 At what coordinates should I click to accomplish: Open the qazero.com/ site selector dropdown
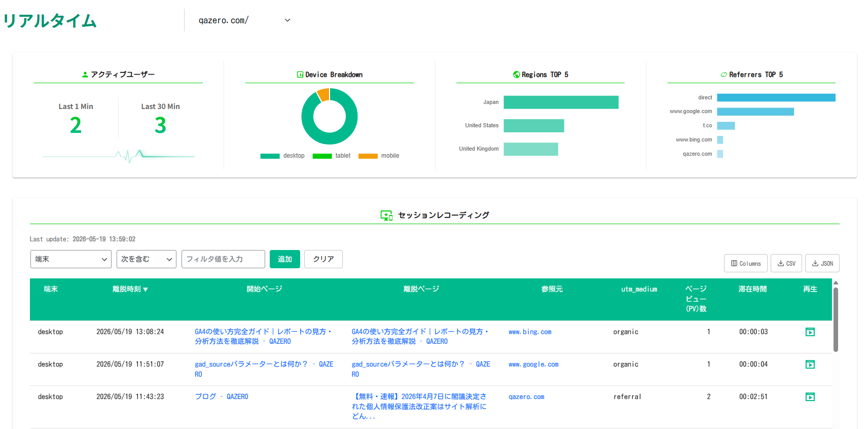pyautogui.click(x=244, y=20)
